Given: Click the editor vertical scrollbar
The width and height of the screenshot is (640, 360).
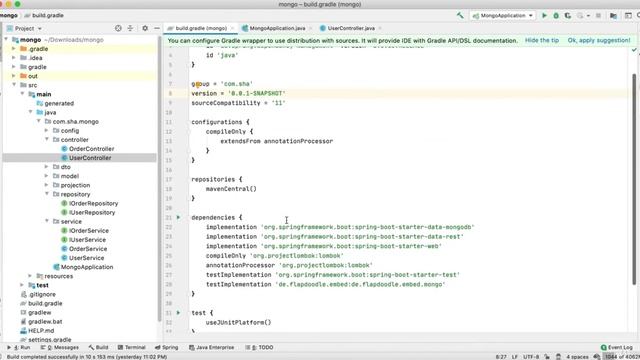Looking at the screenshot, I should 634,180.
